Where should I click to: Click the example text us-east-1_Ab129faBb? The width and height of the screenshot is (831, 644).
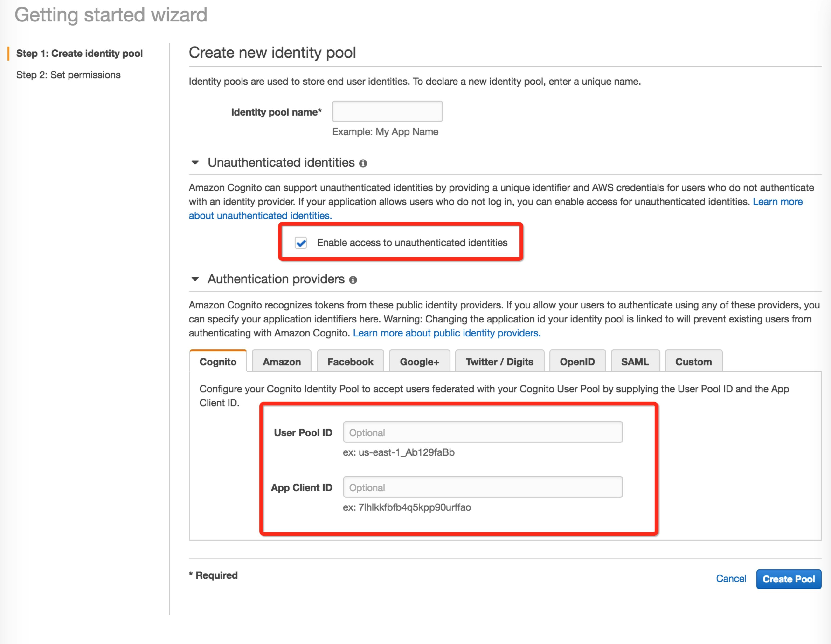406,452
